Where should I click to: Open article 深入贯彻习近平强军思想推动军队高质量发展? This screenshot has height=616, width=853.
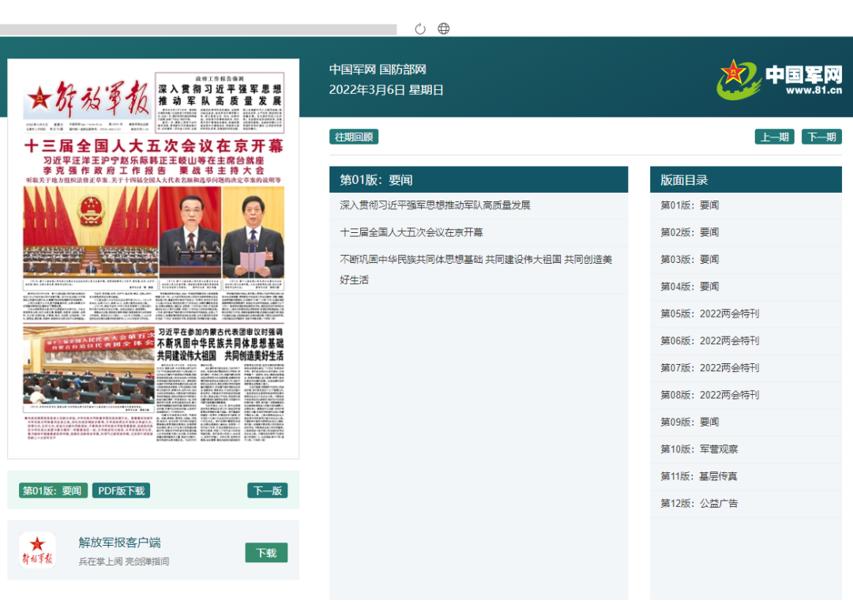click(434, 205)
